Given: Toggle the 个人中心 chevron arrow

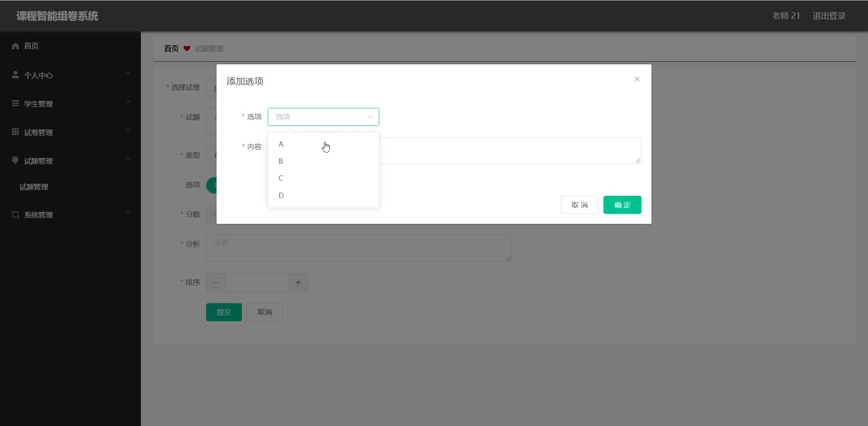Looking at the screenshot, I should 128,73.
